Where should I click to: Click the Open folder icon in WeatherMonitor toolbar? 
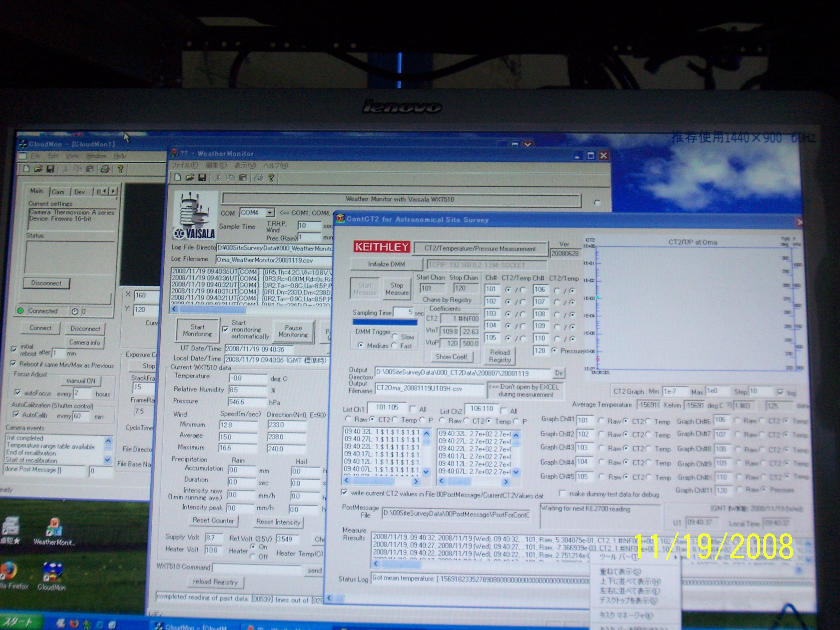(x=190, y=177)
